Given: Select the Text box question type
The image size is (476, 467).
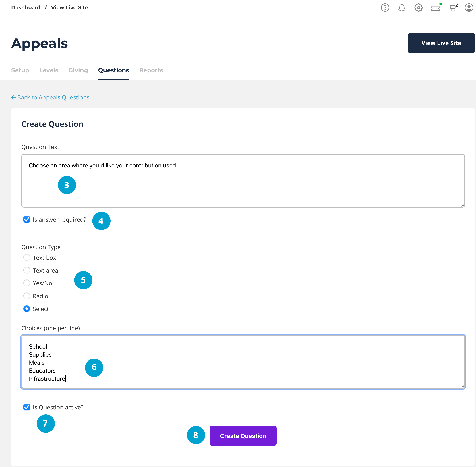Looking at the screenshot, I should (27, 258).
